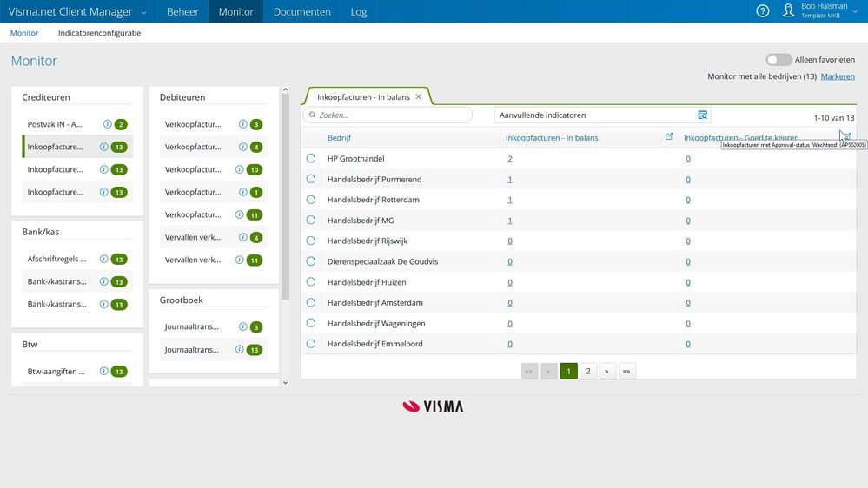Click scroll down arrow of indicator panel
Image resolution: width=868 pixels, height=488 pixels.
[285, 382]
